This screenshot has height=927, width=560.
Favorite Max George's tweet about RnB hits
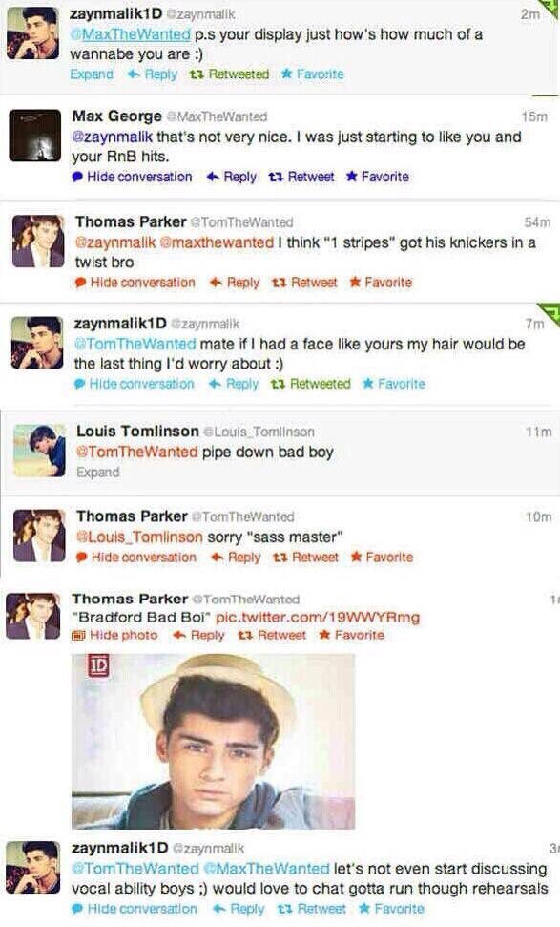pos(378,177)
